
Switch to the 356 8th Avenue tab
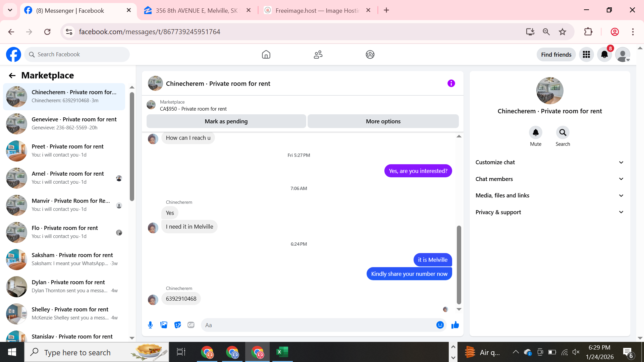tap(196, 10)
